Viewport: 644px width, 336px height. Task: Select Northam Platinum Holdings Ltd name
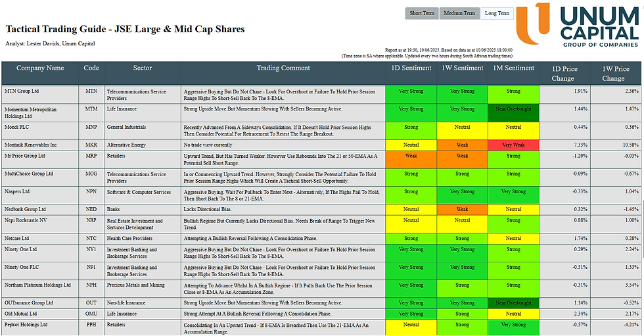pos(37,285)
